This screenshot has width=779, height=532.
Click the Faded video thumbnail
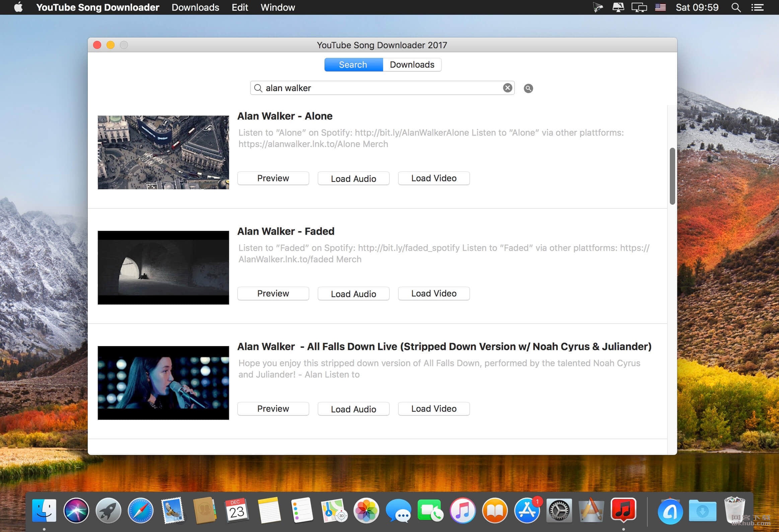point(163,268)
